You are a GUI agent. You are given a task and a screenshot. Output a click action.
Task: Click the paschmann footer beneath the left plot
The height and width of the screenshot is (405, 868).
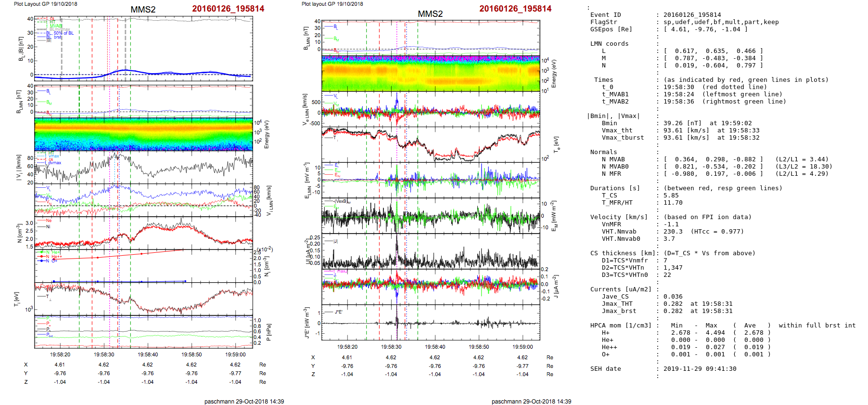point(244,401)
